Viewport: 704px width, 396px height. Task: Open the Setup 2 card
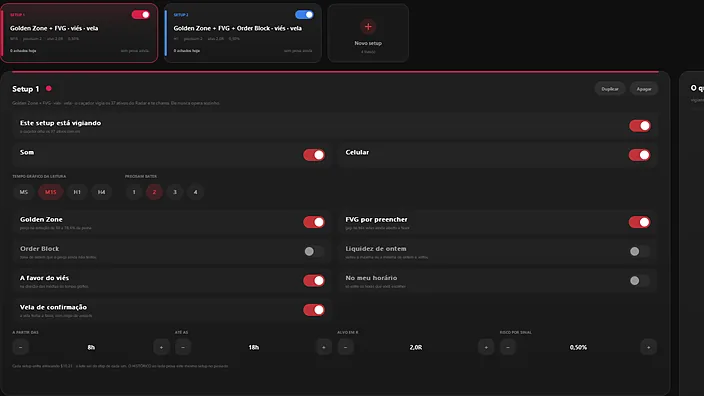(x=243, y=33)
